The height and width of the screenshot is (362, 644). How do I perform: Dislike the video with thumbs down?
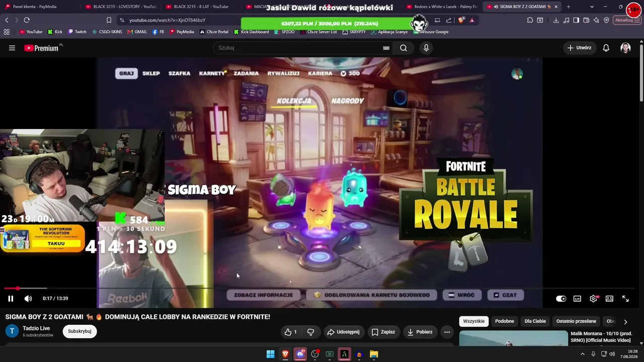point(310,332)
